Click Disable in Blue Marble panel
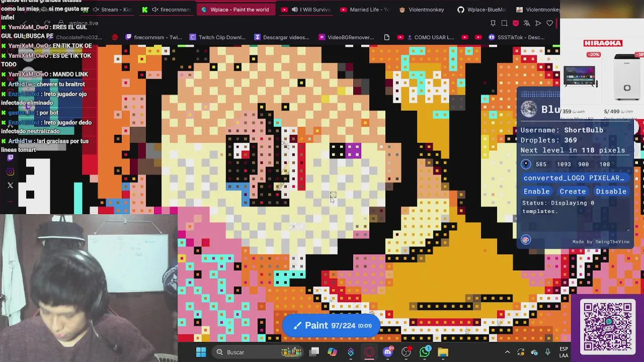 click(611, 192)
